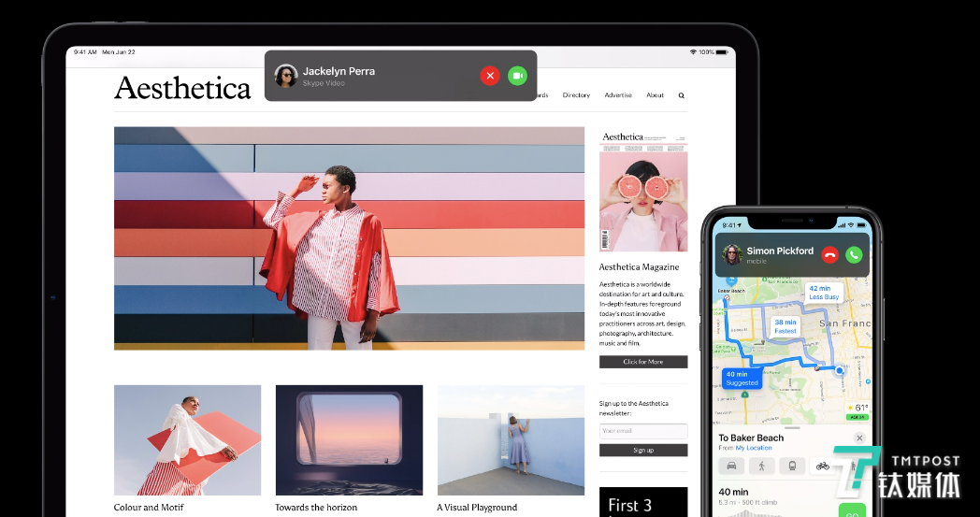Open the Aesthetica site search icon

682,95
